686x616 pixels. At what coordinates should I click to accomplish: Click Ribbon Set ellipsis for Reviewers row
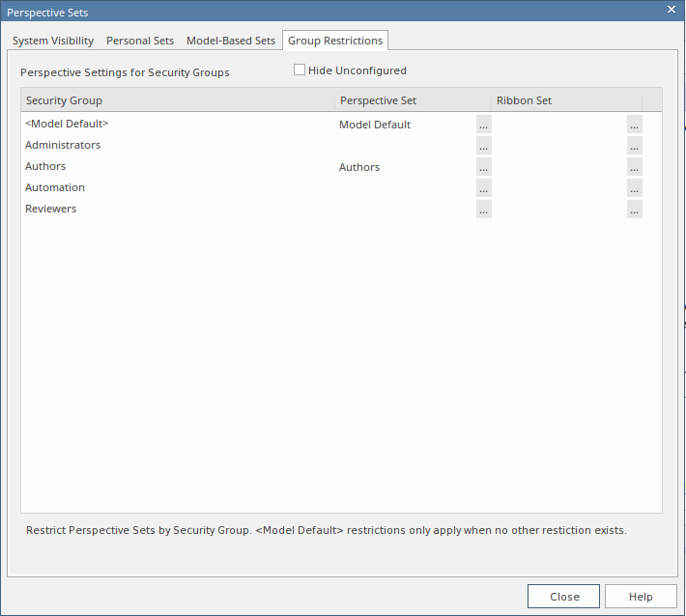pyautogui.click(x=634, y=210)
